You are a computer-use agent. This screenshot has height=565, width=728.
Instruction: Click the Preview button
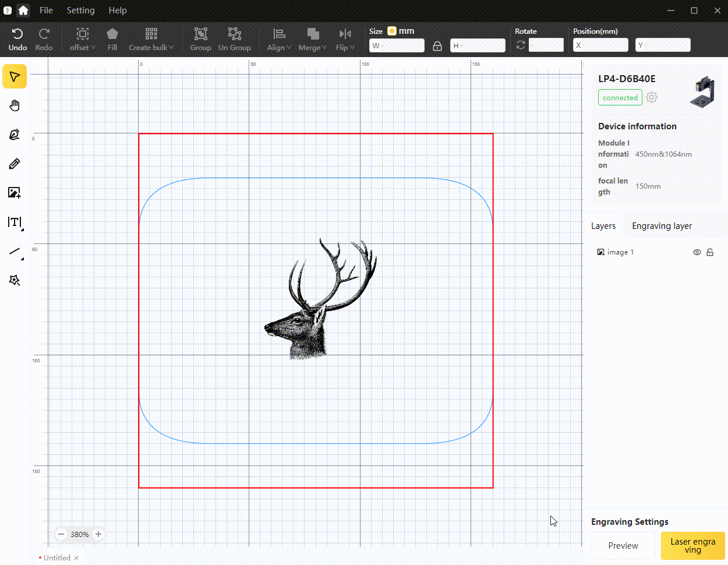[x=623, y=546]
